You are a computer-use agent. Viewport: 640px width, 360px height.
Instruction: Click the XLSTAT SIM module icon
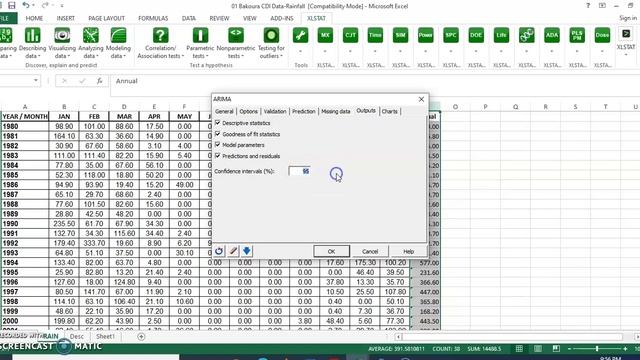pyautogui.click(x=400, y=36)
